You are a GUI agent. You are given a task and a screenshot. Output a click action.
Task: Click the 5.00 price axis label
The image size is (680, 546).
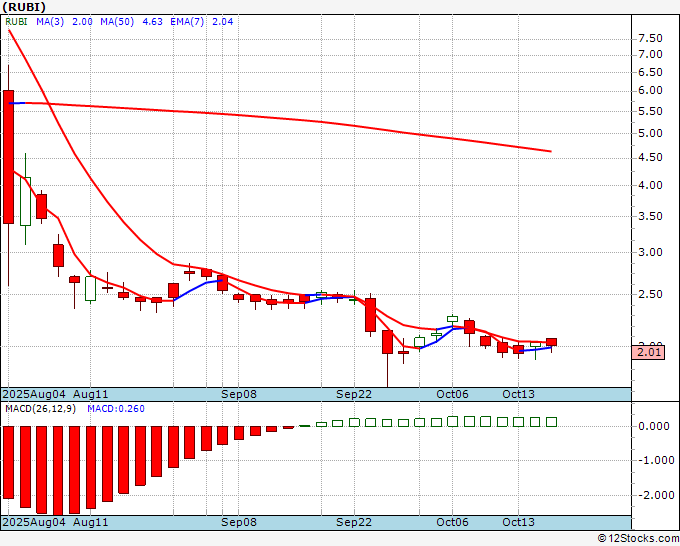[x=651, y=134]
